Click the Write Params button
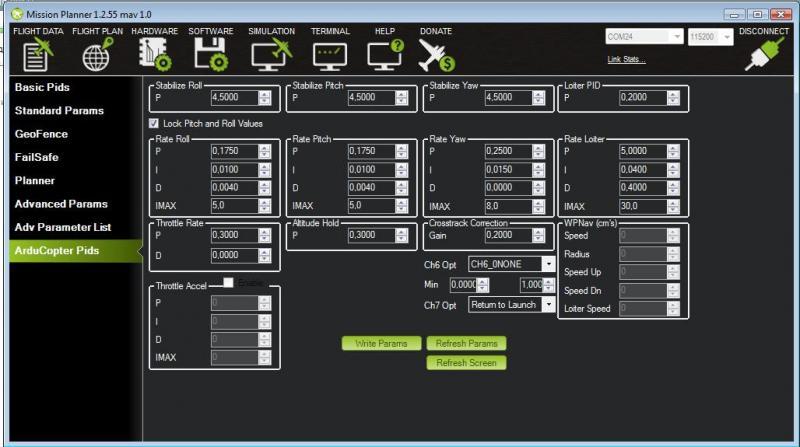This screenshot has height=447, width=800. click(x=381, y=343)
